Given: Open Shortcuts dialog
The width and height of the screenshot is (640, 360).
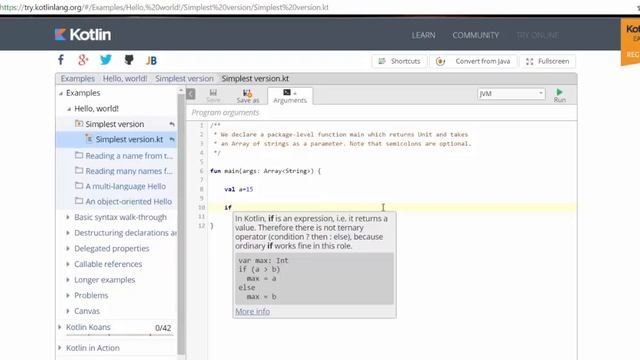Looking at the screenshot, I should pos(399,61).
